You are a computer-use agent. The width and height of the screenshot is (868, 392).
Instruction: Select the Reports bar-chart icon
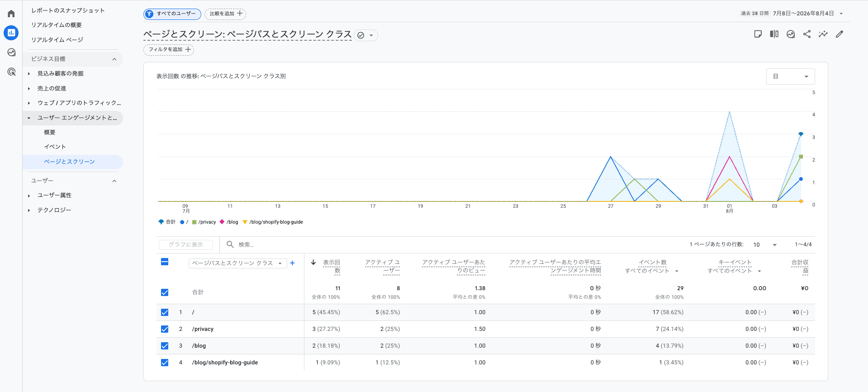point(11,33)
